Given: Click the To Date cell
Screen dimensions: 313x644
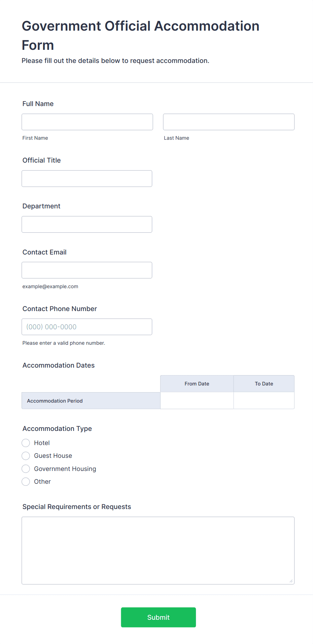Looking at the screenshot, I should tap(264, 401).
